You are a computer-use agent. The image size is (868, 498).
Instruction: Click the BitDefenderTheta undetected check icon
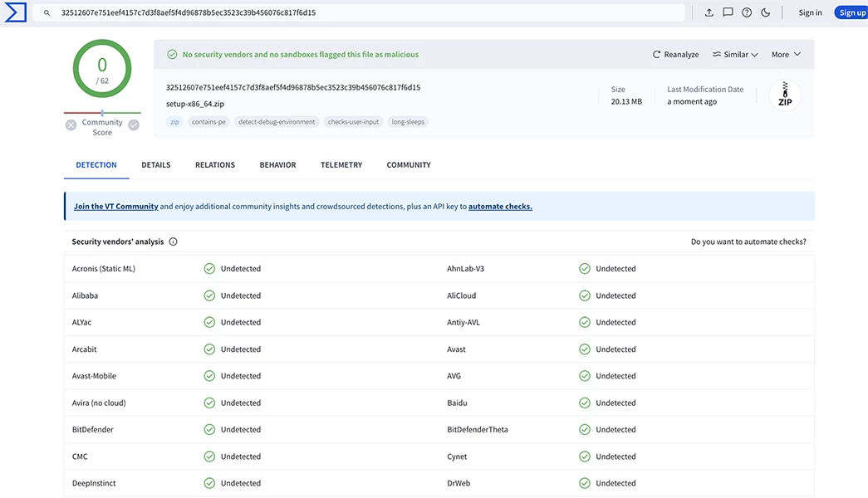coord(585,429)
